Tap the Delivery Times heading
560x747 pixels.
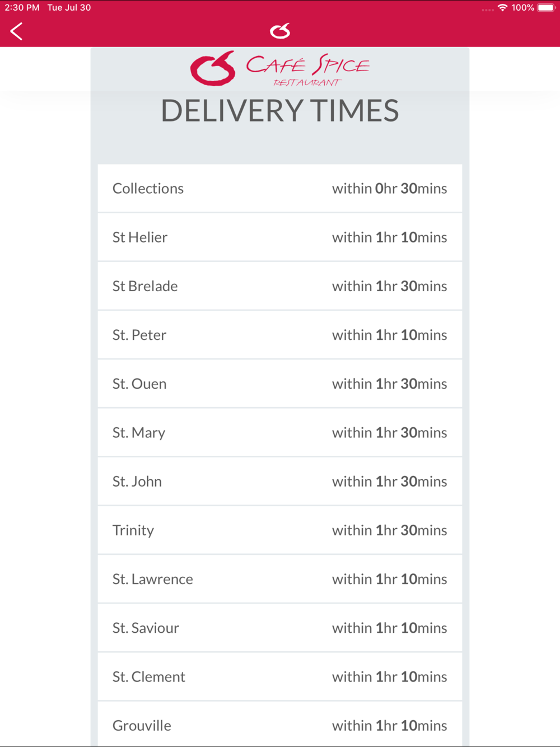pos(279,111)
